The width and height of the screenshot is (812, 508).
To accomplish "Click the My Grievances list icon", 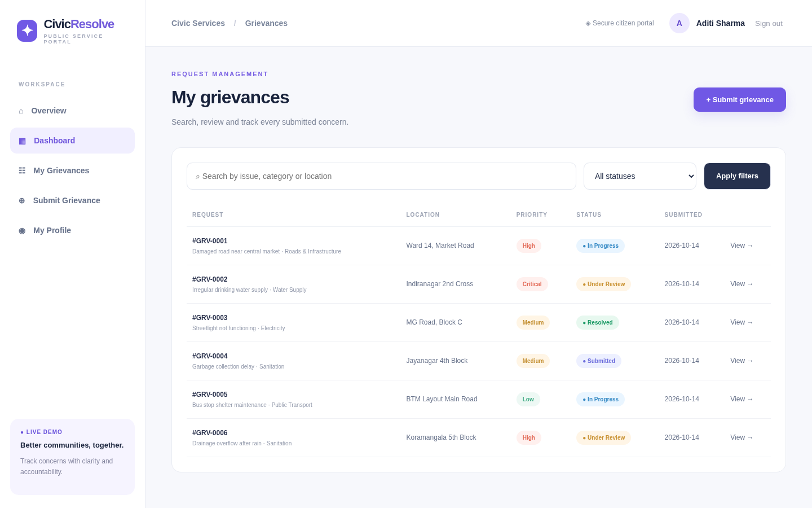I will pos(22,170).
